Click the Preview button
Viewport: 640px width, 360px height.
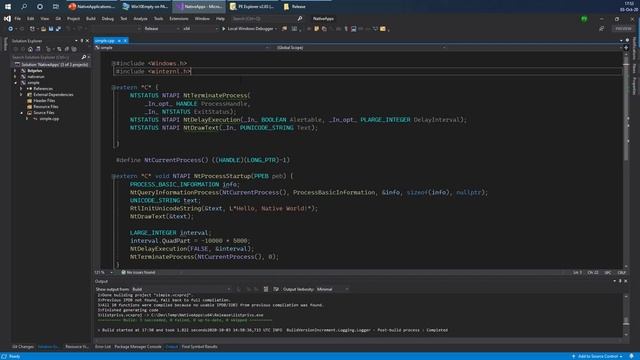click(x=623, y=29)
